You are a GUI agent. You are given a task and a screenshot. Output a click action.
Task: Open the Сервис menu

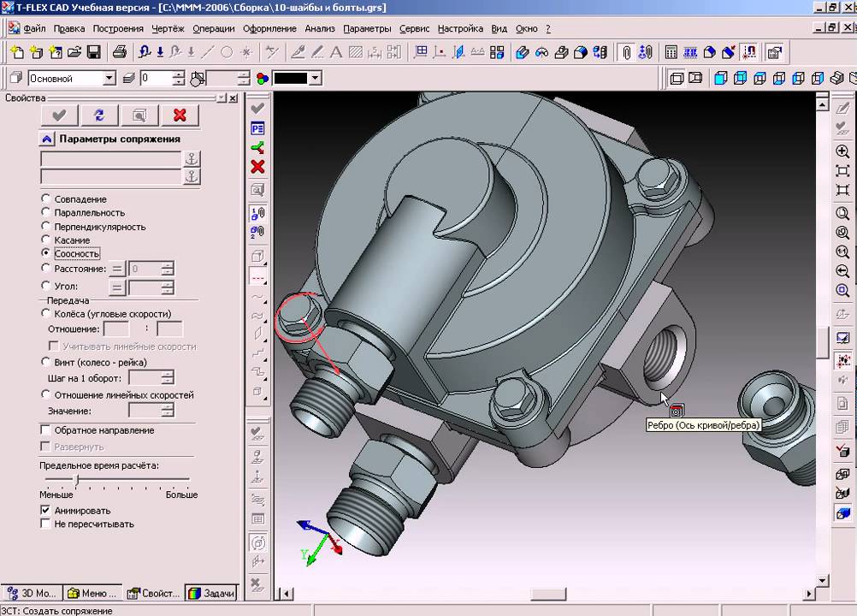pos(414,28)
